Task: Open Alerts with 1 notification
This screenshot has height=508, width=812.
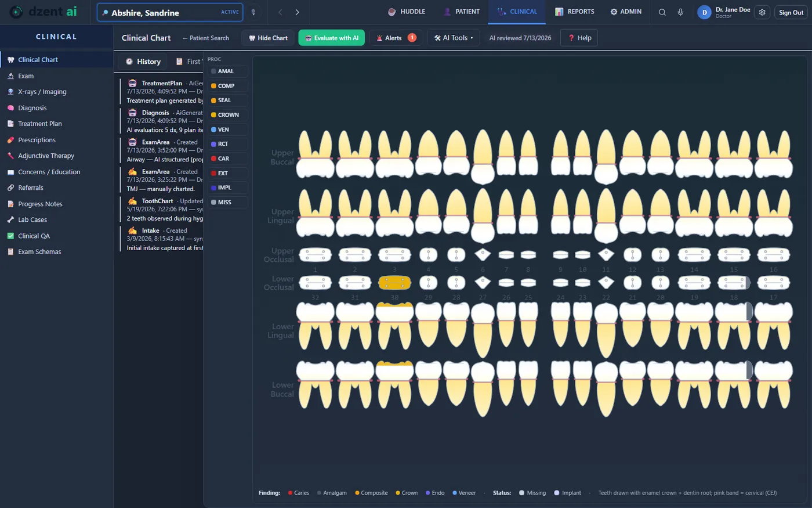Action: (396, 38)
